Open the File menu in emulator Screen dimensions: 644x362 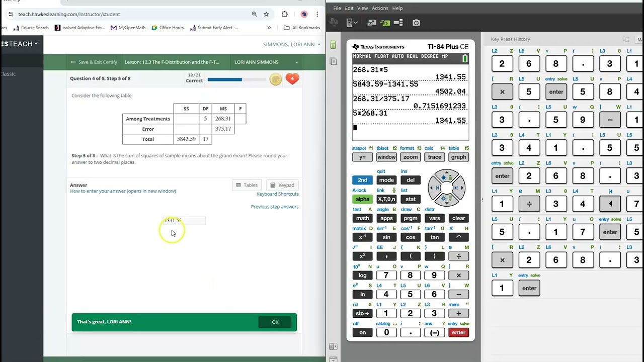pyautogui.click(x=337, y=8)
